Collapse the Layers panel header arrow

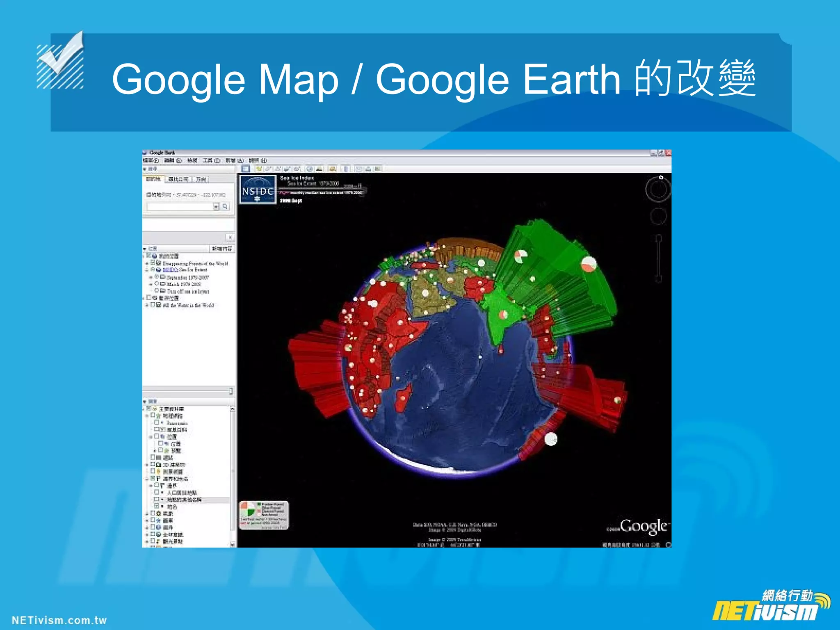144,401
